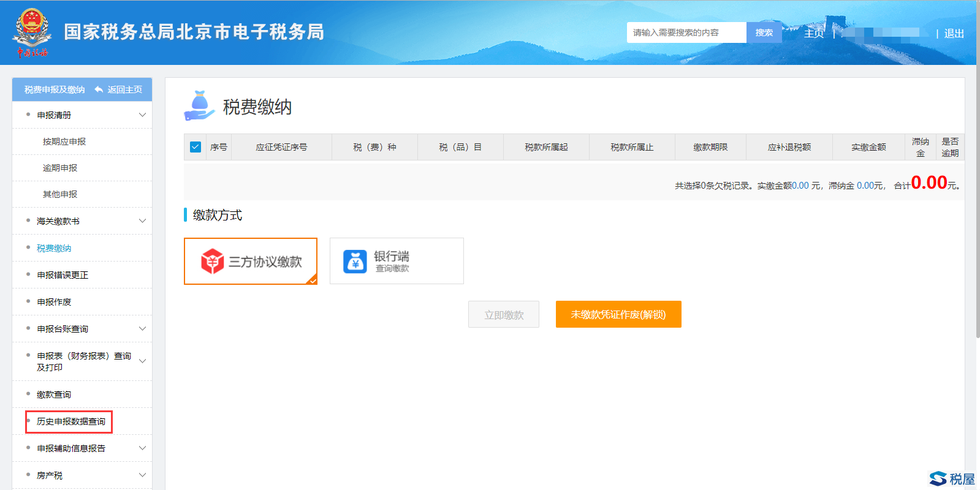Image resolution: width=980 pixels, height=490 pixels.
Task: Click the national tax emblem logo
Action: point(32,32)
